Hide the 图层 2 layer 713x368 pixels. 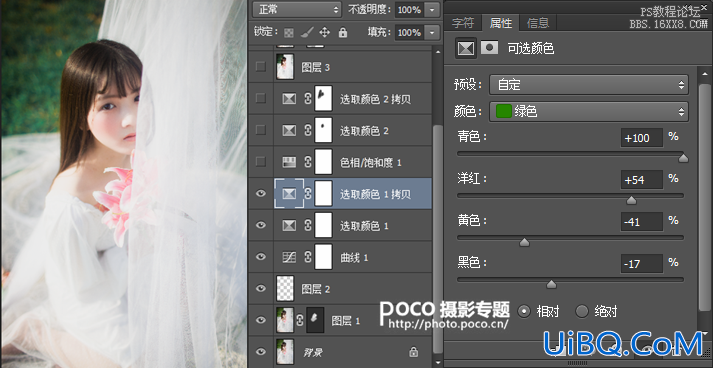tap(261, 288)
